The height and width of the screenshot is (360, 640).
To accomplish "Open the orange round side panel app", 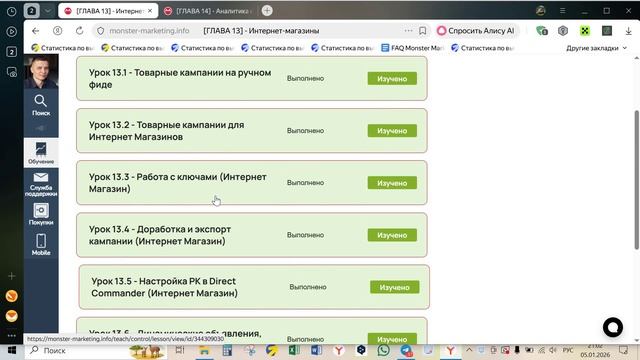I will (x=11, y=296).
